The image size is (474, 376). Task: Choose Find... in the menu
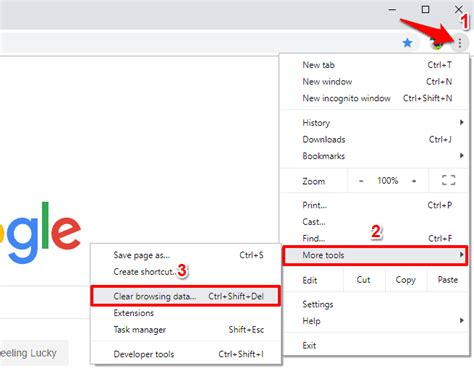click(375, 238)
